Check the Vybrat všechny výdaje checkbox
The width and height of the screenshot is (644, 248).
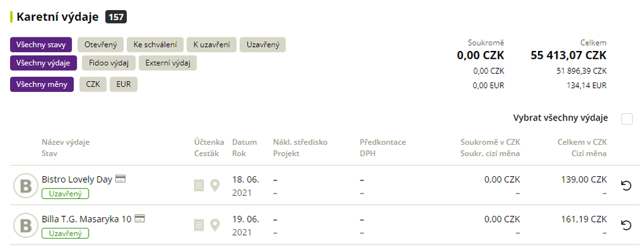(627, 119)
